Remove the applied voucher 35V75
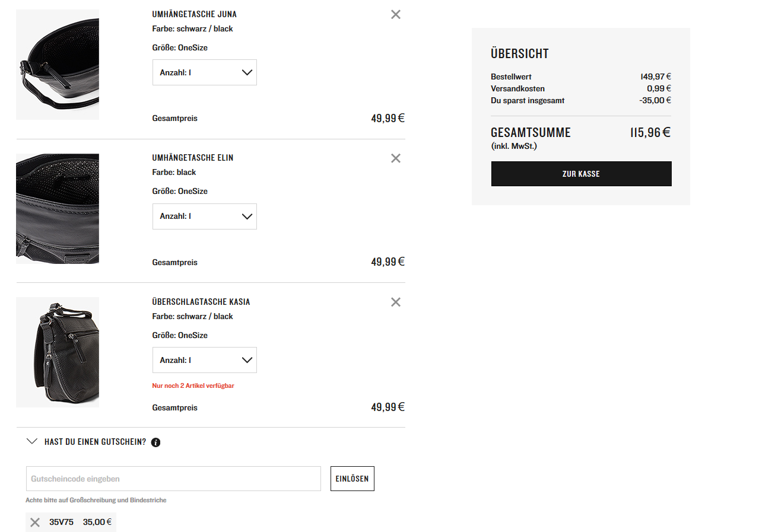The height and width of the screenshot is (532, 759). 35,523
